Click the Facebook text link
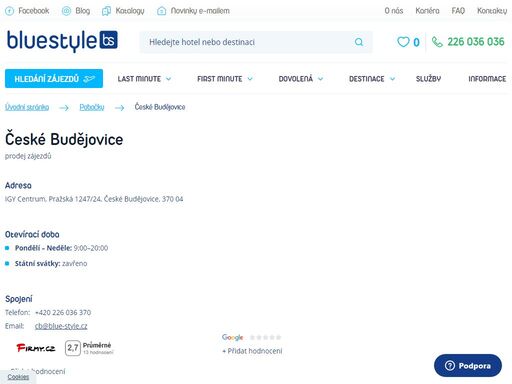 (x=34, y=11)
